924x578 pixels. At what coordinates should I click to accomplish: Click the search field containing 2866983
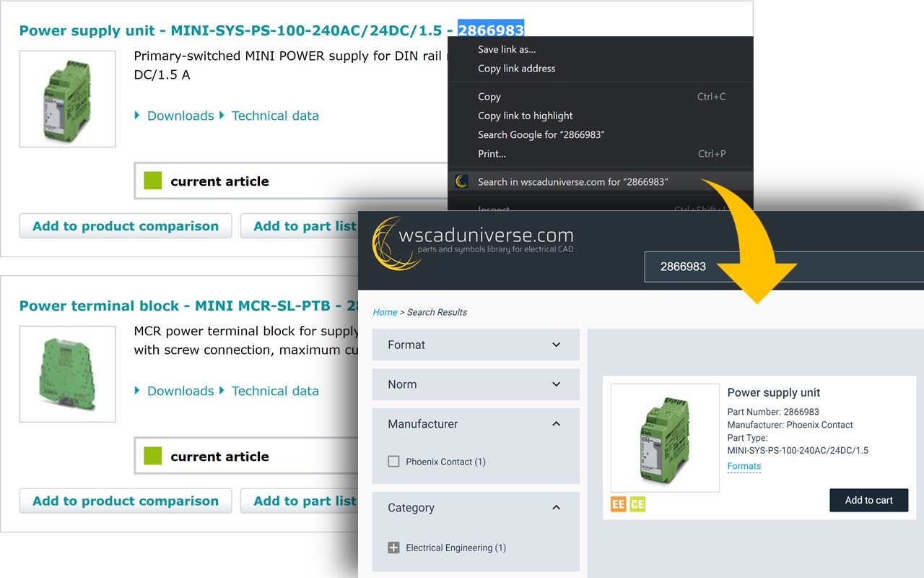pos(784,267)
